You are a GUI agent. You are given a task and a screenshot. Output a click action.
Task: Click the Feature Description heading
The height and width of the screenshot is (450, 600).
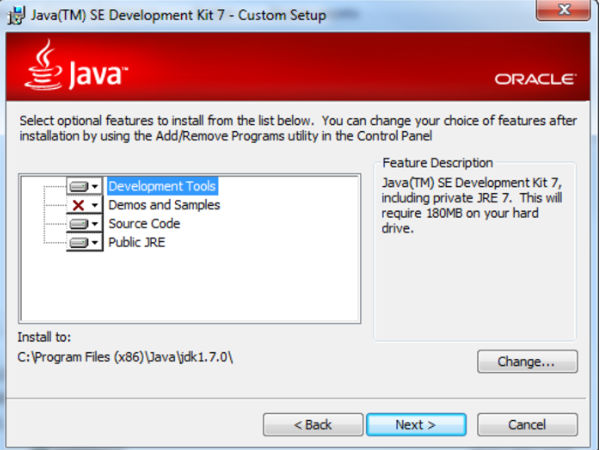437,163
